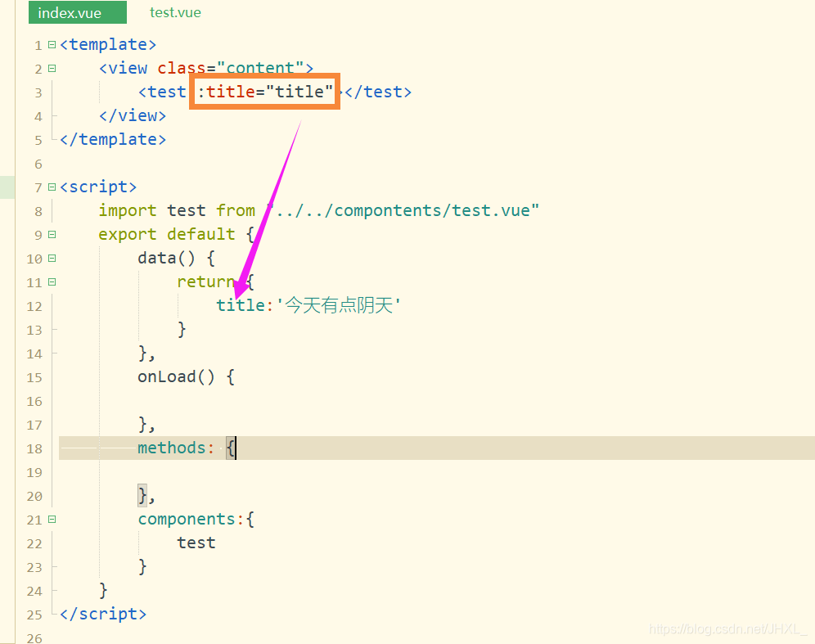815x644 pixels.
Task: Select line number 18 in gutter
Action: point(34,449)
